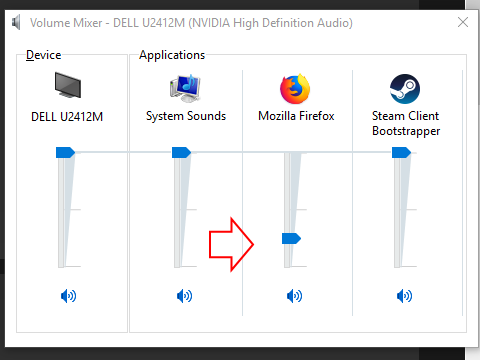Mute System Sounds with its speaker button
The image size is (480, 360).
(x=184, y=296)
